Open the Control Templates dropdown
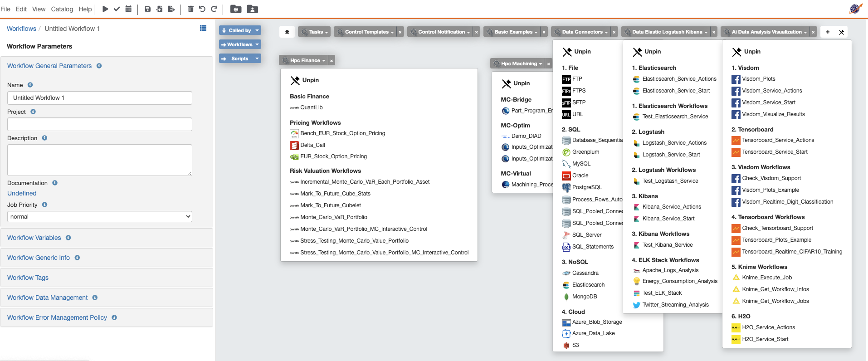Image resolution: width=868 pixels, height=361 pixels. point(365,32)
